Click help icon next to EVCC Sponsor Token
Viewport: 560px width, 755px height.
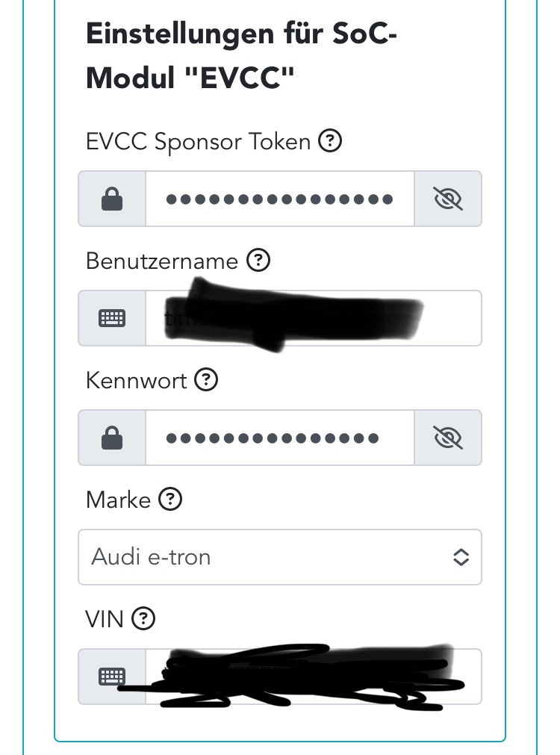(330, 141)
